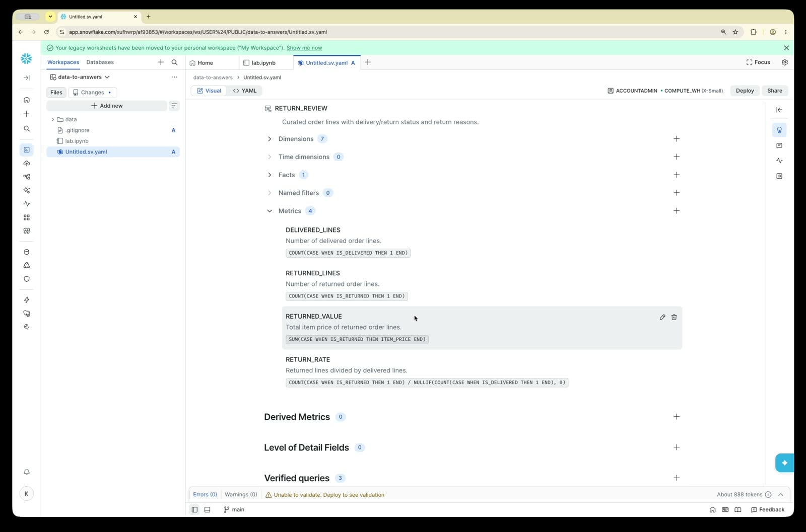This screenshot has width=806, height=532.
Task: Add a Verified query with plus icon
Action: point(677,478)
